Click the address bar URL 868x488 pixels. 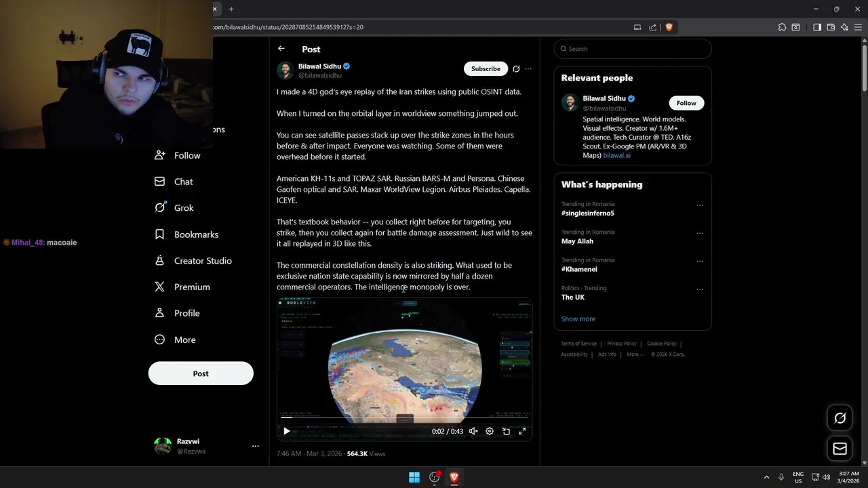click(288, 27)
